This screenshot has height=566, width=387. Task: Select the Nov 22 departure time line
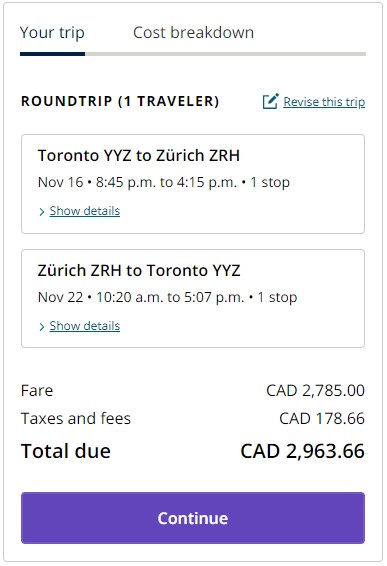[x=168, y=297]
